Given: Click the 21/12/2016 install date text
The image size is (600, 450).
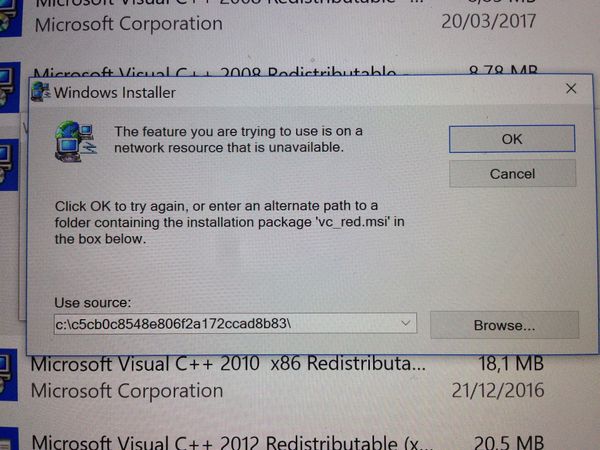Looking at the screenshot, I should tap(498, 390).
